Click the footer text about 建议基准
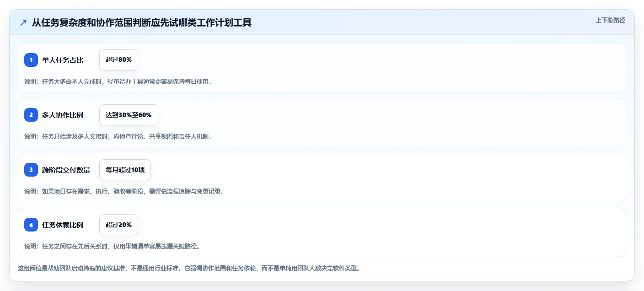Viewport: 644px width, 291px height. pyautogui.click(x=189, y=268)
